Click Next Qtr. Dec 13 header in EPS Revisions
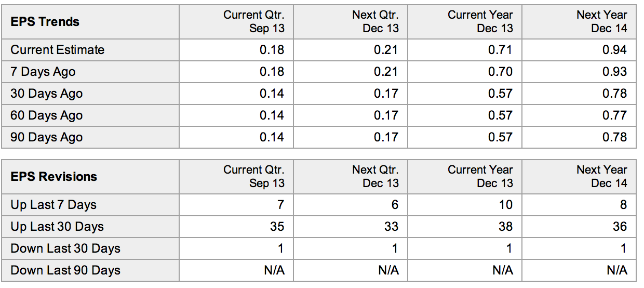This screenshot has height=288, width=644. [375, 176]
